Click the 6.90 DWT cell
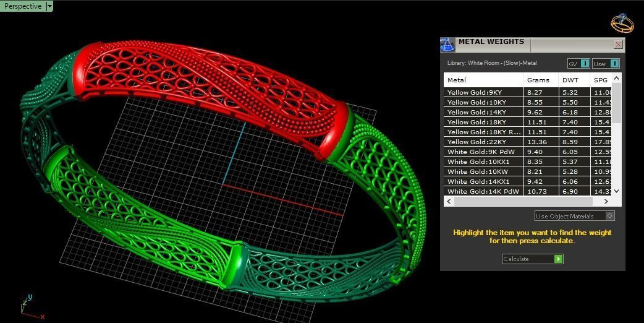Viewport: 644px width, 323px height. click(x=574, y=191)
